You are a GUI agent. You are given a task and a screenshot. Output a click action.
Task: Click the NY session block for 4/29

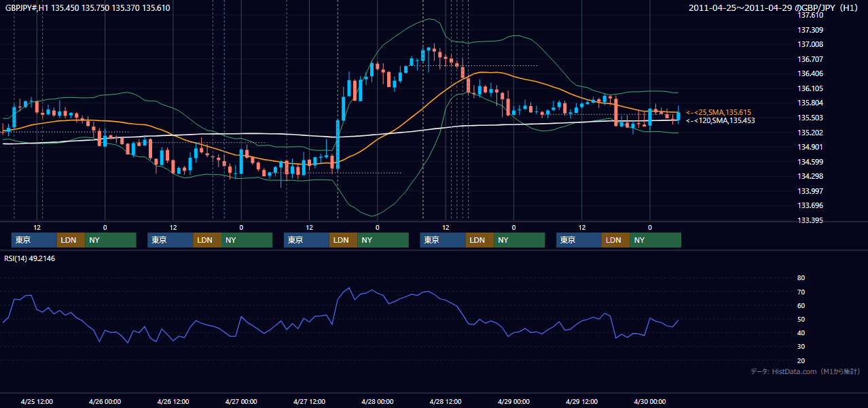point(655,240)
